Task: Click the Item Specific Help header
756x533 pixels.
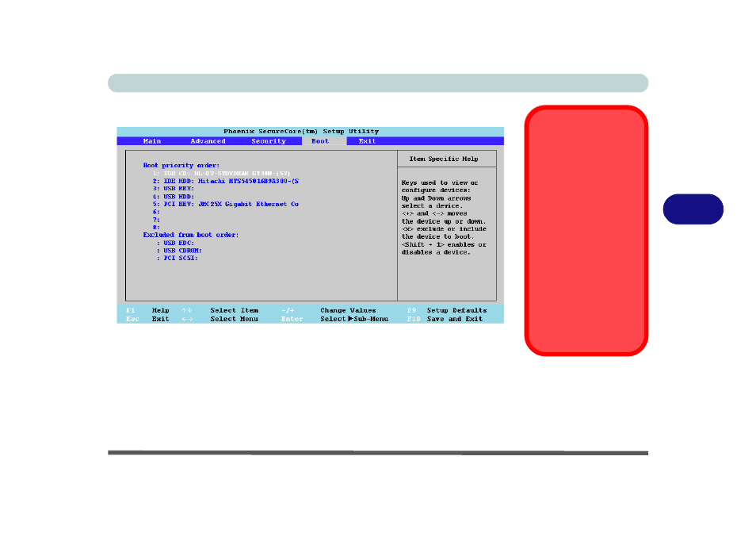Action: click(x=444, y=159)
